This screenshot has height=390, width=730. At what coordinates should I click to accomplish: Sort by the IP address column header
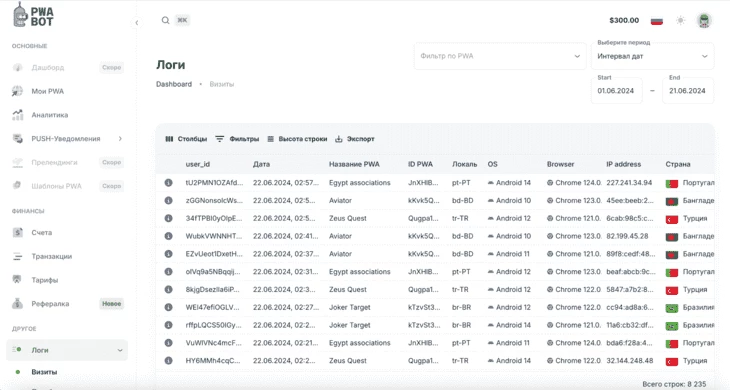(x=623, y=164)
